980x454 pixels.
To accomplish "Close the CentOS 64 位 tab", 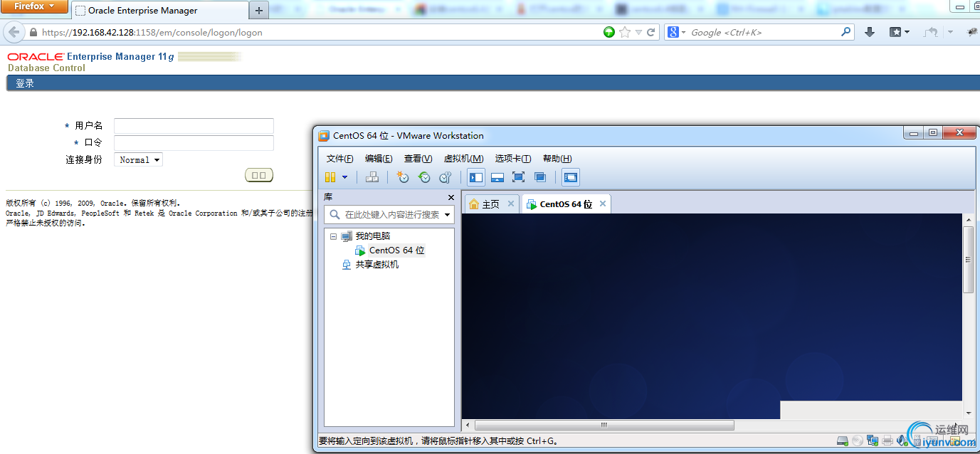I will pyautogui.click(x=603, y=204).
